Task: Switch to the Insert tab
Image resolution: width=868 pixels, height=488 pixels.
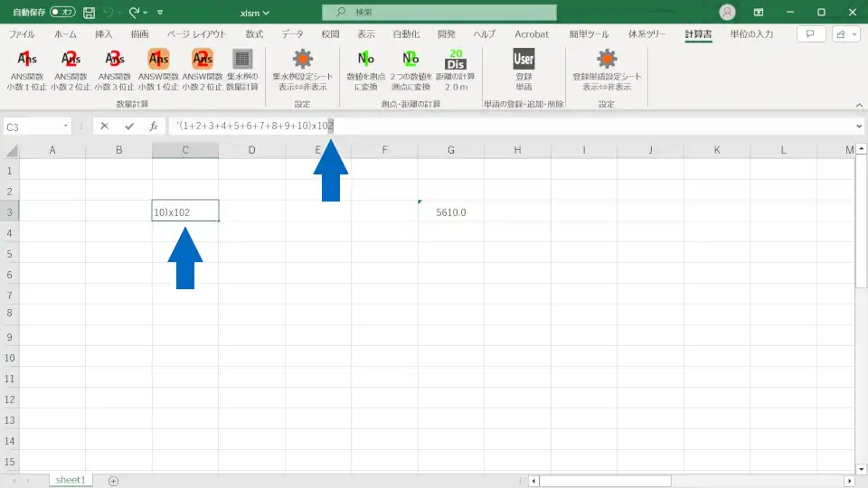Action: click(103, 34)
